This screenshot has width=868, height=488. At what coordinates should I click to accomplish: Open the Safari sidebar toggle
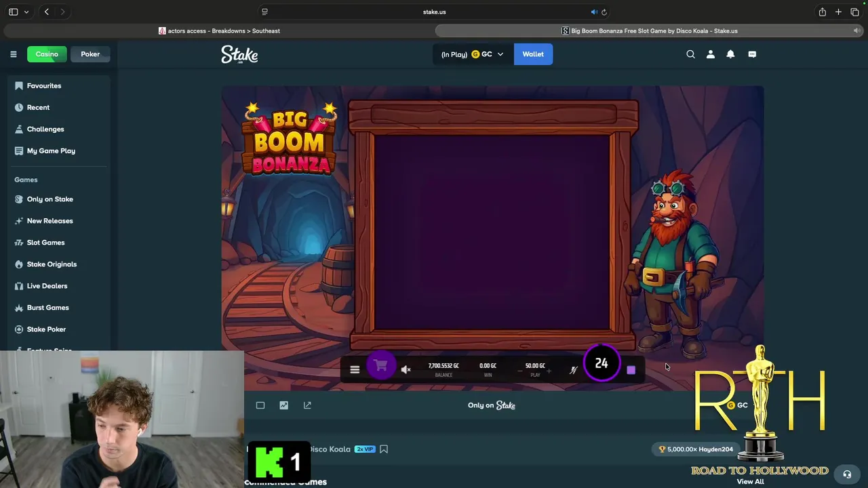coord(13,12)
